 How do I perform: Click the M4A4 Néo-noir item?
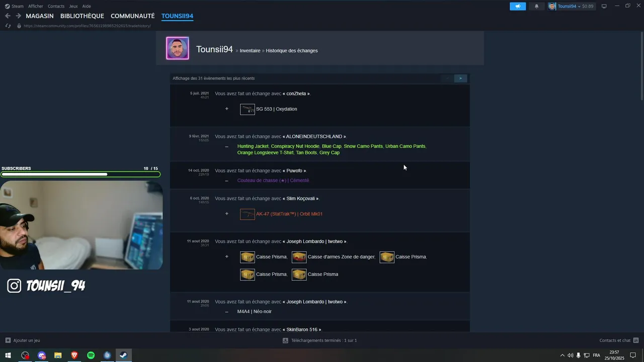click(x=255, y=312)
